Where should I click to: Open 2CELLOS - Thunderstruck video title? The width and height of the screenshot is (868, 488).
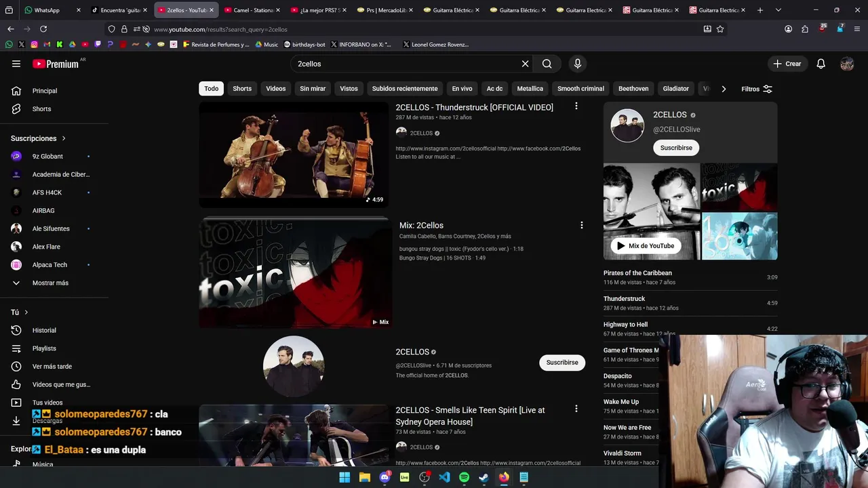pos(475,107)
